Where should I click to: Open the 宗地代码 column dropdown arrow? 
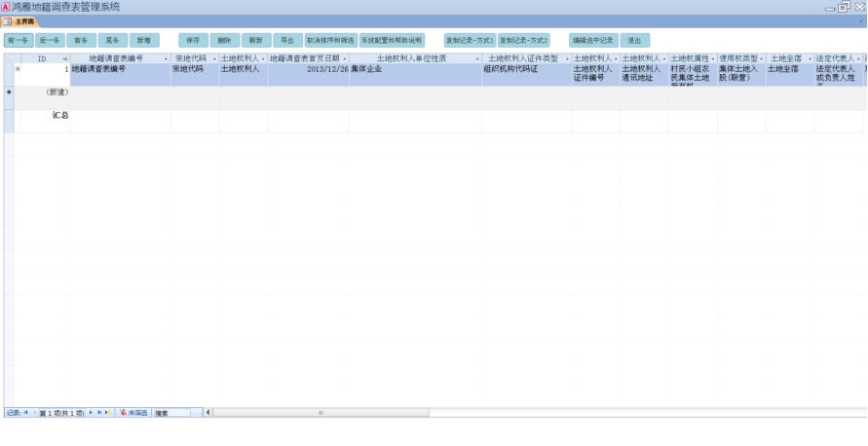tap(214, 58)
